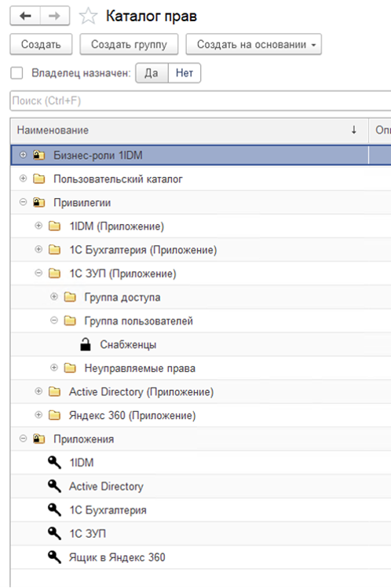Click the lock icon next to Снабженцы
The image size is (391, 588).
pyautogui.click(x=86, y=344)
